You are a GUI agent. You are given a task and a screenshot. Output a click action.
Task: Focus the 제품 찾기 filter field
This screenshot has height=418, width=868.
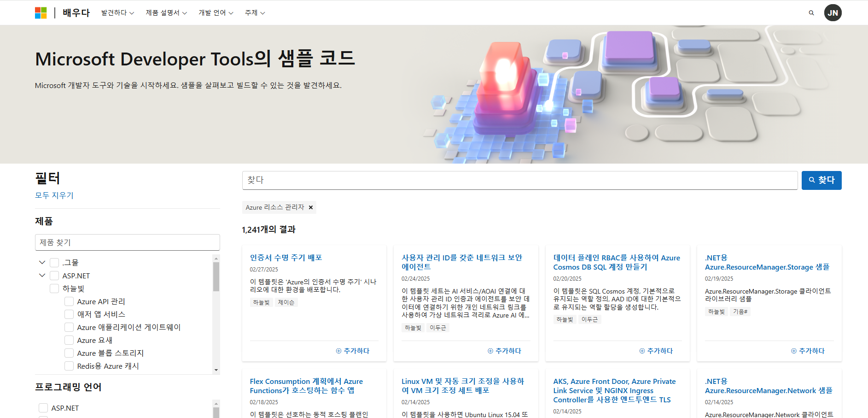(128, 242)
